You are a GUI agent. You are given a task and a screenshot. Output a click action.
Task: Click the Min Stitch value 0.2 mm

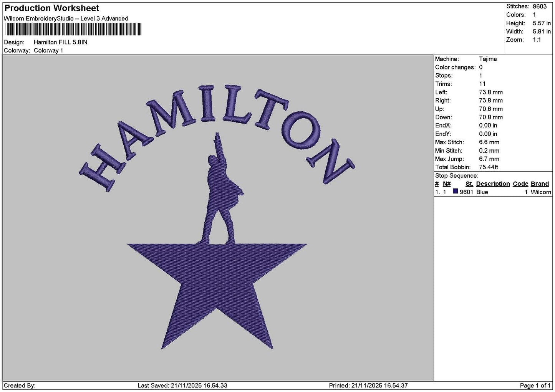coord(489,151)
